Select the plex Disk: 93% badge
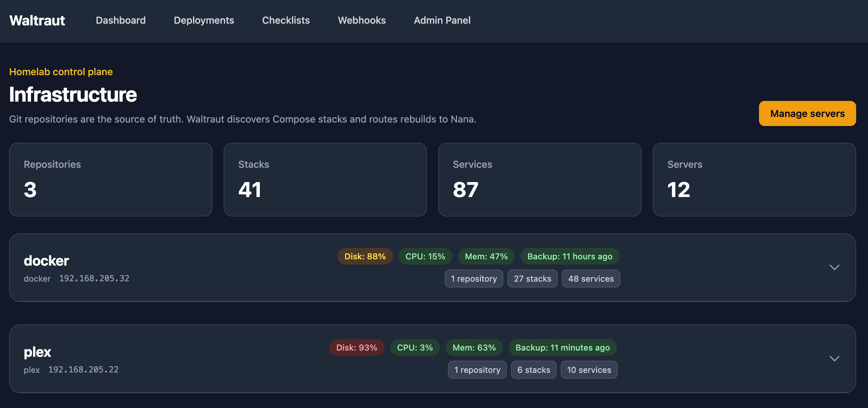The image size is (868, 408). coord(356,347)
